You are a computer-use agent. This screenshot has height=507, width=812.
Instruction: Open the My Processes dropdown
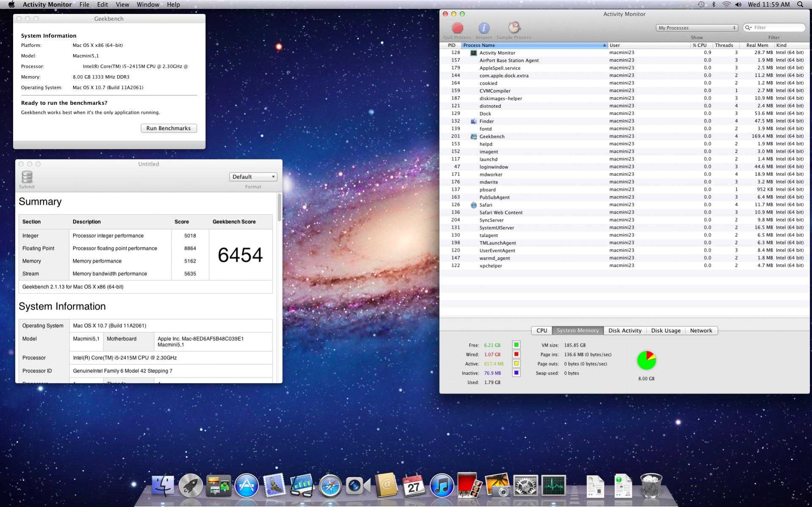click(x=696, y=28)
